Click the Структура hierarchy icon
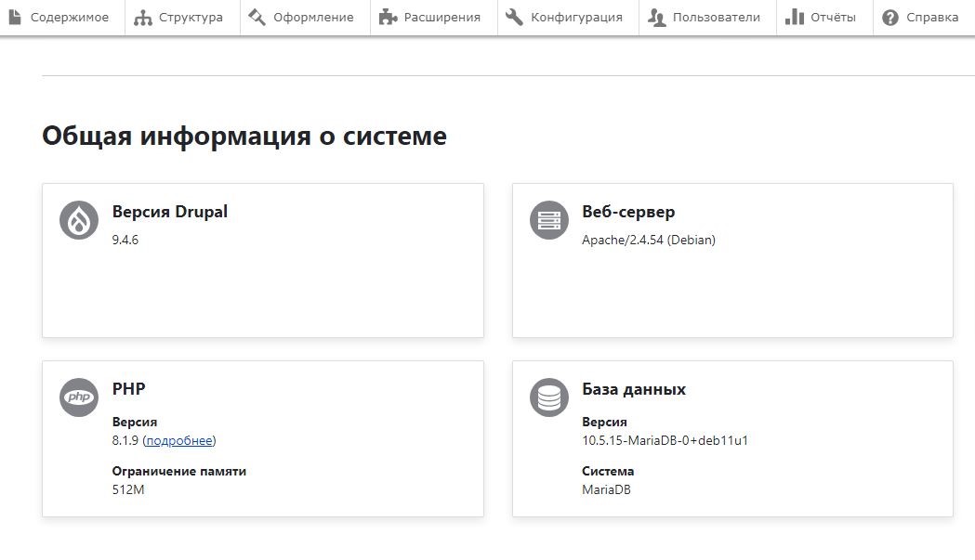 (143, 18)
